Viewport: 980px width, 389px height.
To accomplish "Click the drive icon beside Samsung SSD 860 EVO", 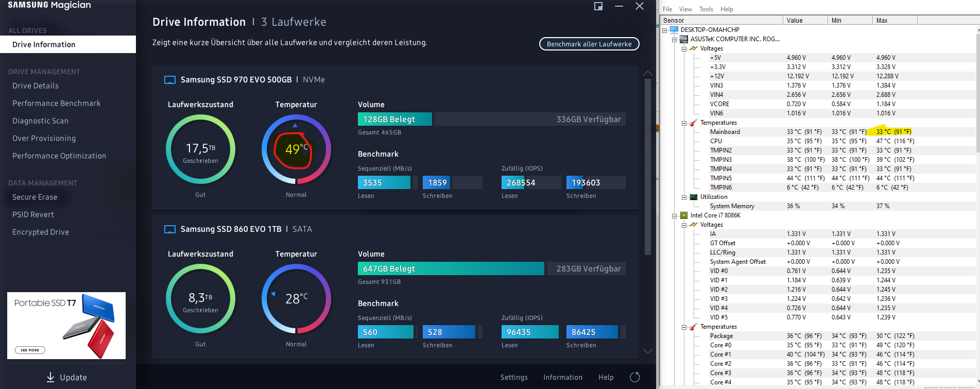I will tap(169, 229).
